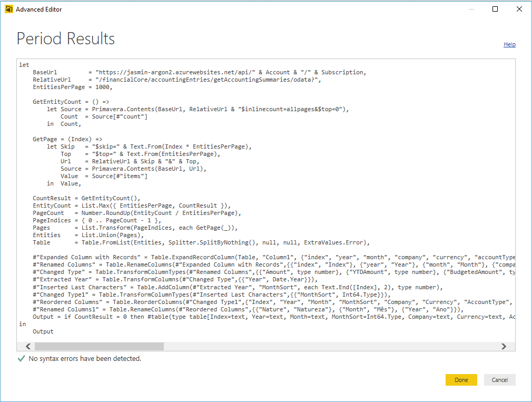532x402 pixels.
Task: Click the Power BI icon in the title bar
Action: [8, 9]
